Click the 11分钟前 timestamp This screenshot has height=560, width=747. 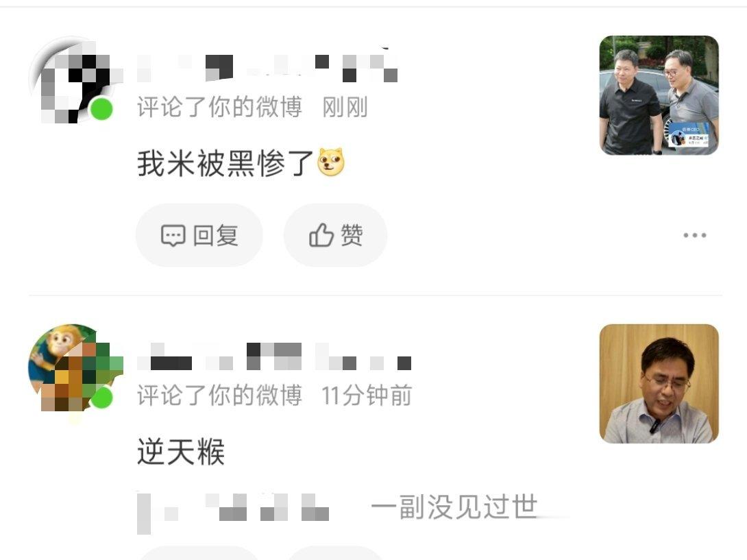click(x=367, y=395)
